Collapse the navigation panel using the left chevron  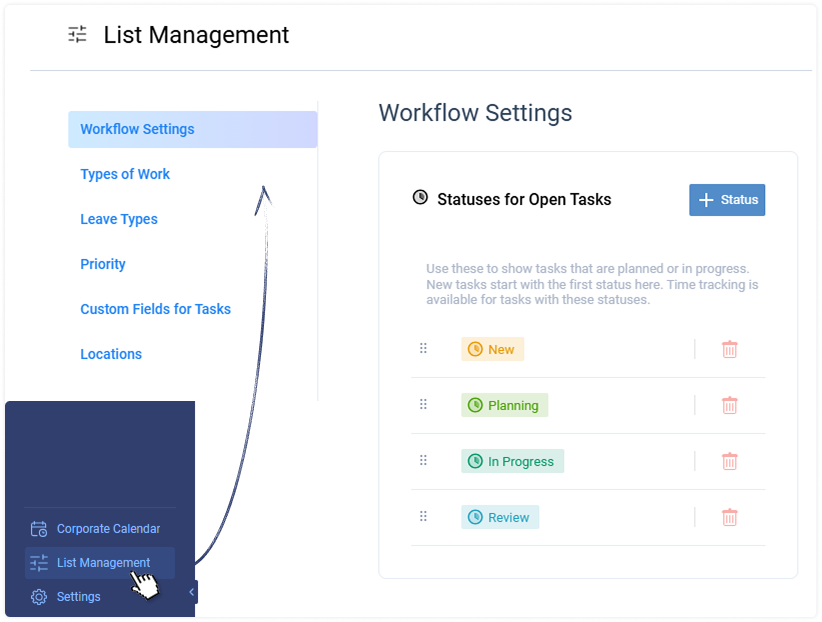[x=191, y=591]
